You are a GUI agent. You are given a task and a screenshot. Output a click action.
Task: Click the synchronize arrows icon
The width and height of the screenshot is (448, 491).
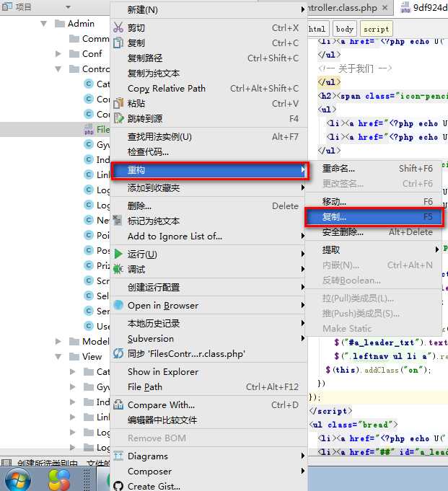tap(118, 353)
